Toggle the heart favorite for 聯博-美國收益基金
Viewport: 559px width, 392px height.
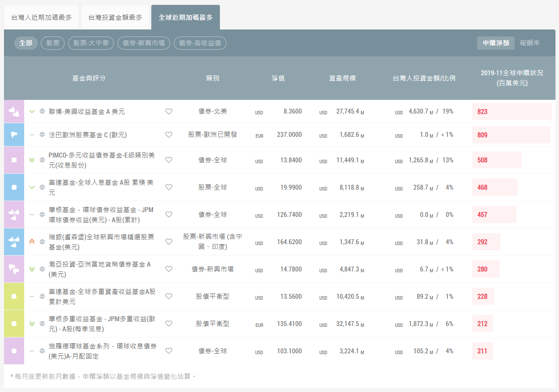[x=168, y=111]
